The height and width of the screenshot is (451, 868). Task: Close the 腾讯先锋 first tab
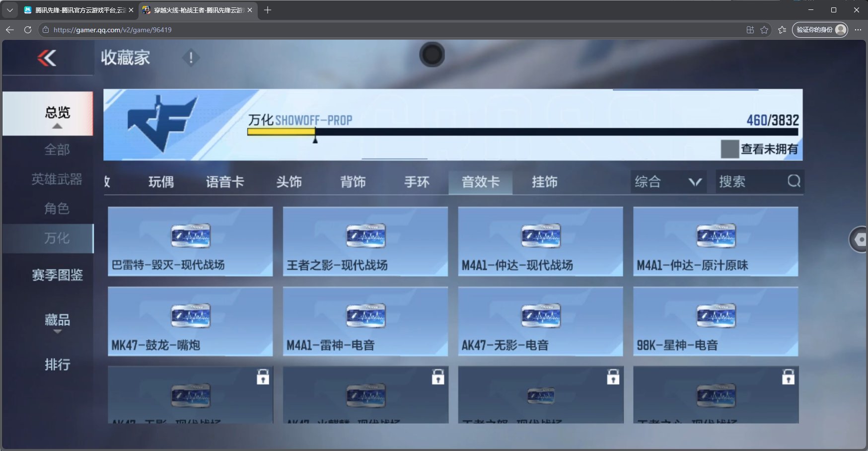pos(131,10)
